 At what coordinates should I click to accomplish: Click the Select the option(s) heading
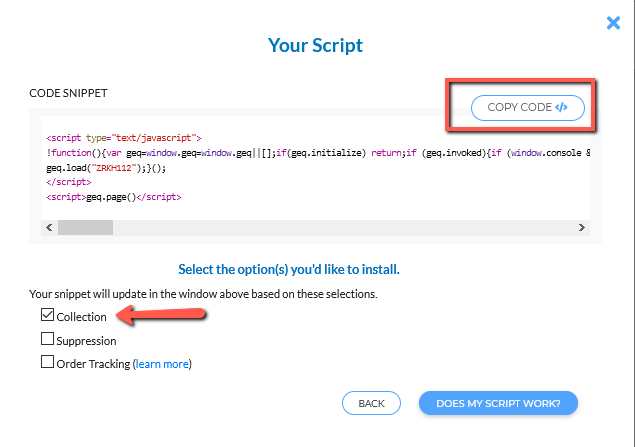289,269
